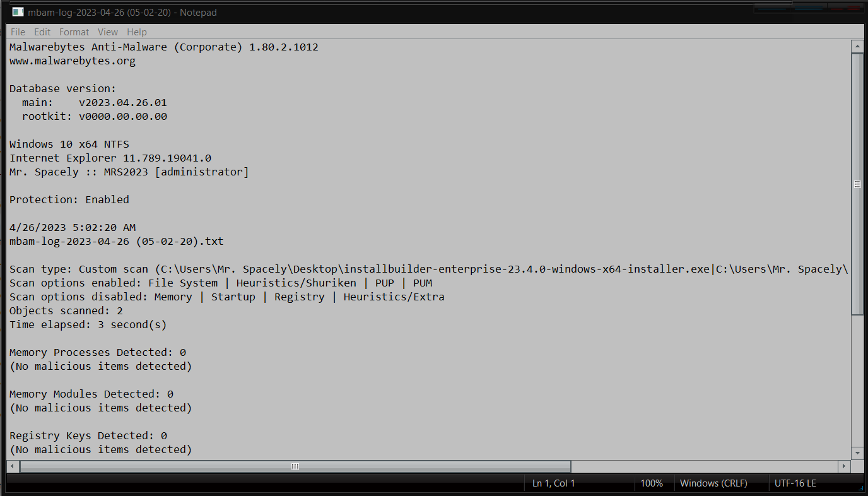Click the Windows (CRLF) line ending indicator
Image resolution: width=868 pixels, height=496 pixels.
tap(713, 483)
